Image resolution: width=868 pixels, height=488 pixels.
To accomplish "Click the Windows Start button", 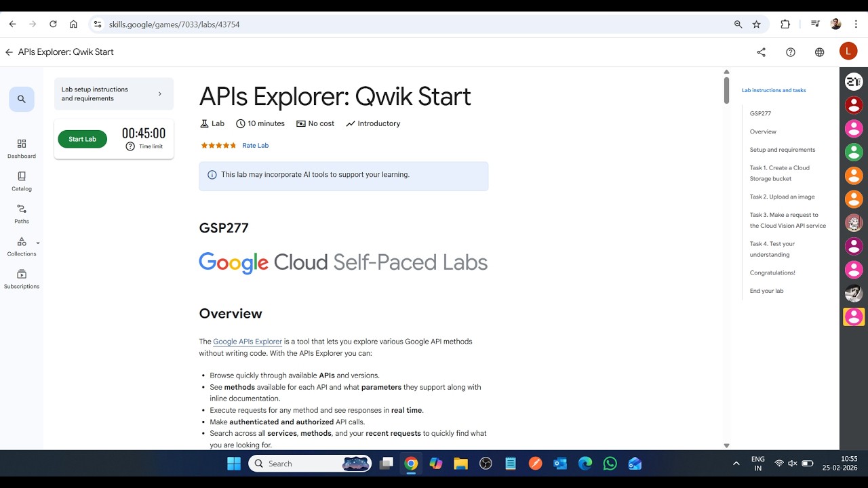I will [x=234, y=464].
